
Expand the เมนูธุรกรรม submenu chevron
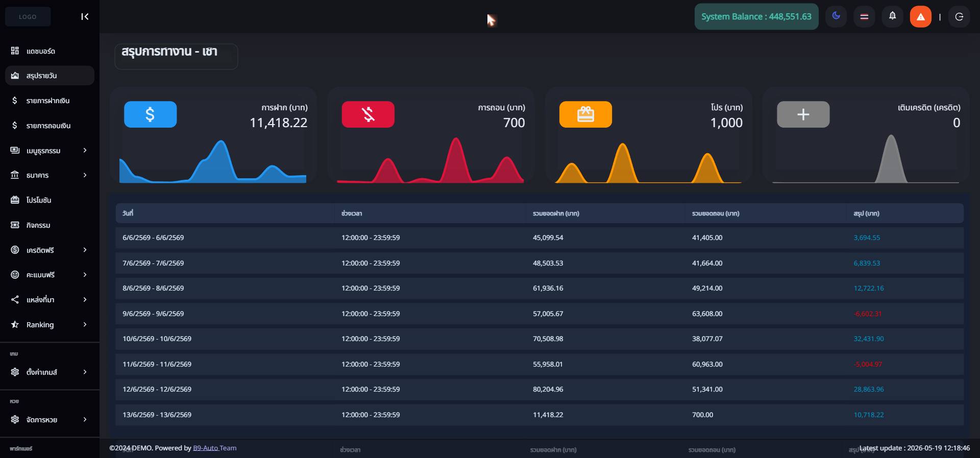point(85,151)
